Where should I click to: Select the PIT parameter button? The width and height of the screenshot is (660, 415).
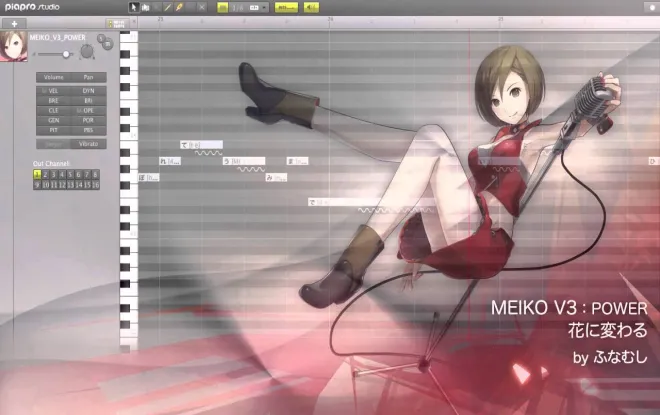(53, 130)
